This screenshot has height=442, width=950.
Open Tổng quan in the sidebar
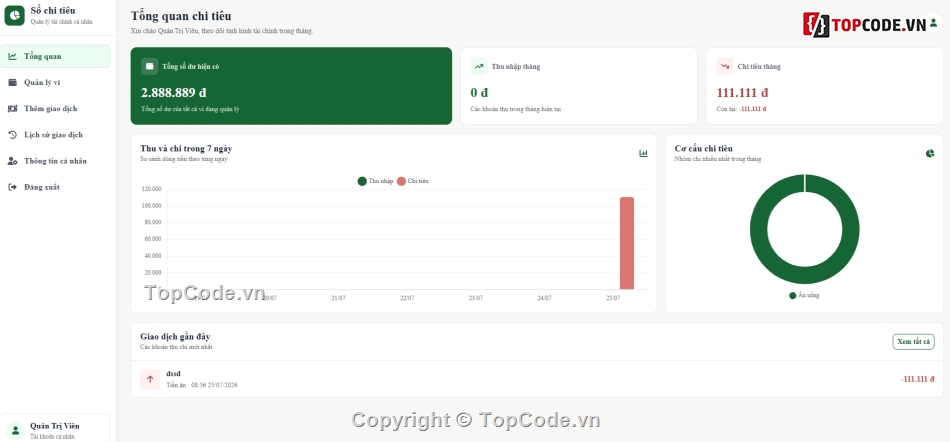[55, 56]
